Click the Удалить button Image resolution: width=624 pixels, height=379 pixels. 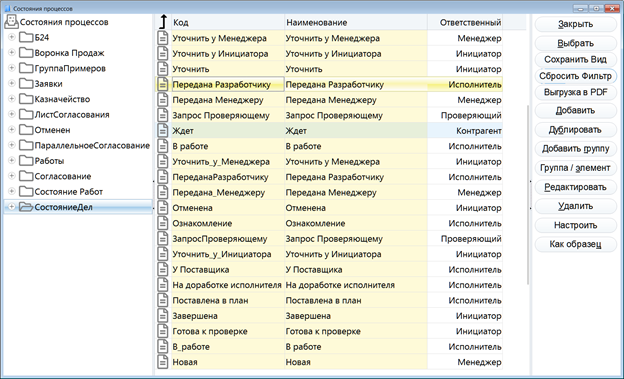575,206
